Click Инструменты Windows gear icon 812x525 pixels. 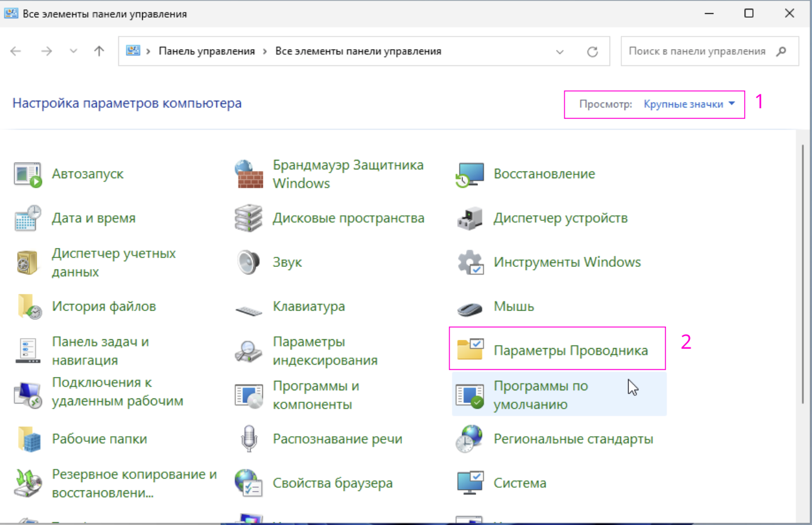pos(470,262)
